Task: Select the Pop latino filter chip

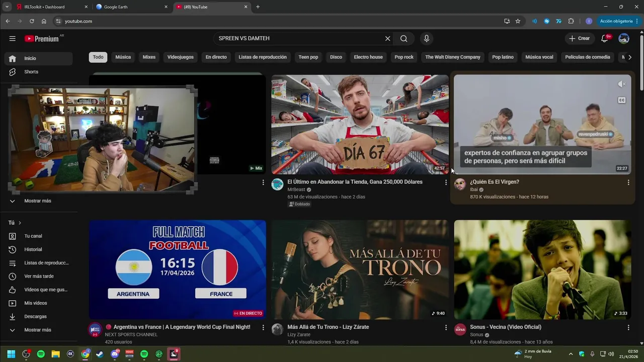Action: point(503,57)
